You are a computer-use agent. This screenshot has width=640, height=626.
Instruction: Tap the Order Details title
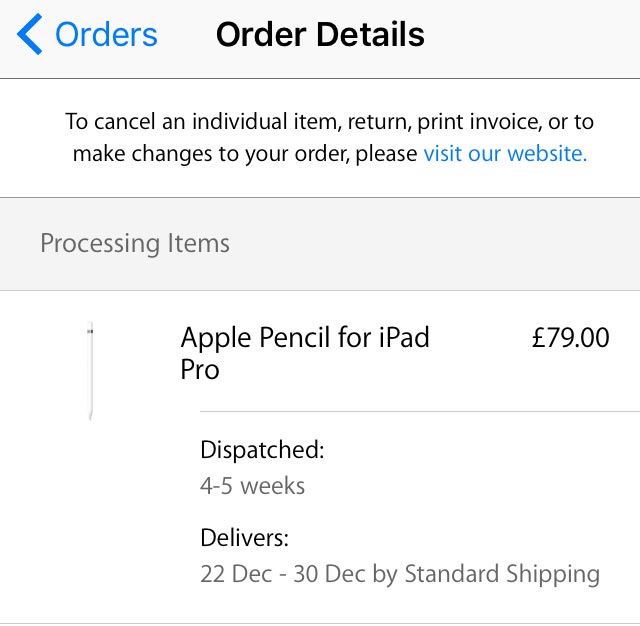click(320, 34)
